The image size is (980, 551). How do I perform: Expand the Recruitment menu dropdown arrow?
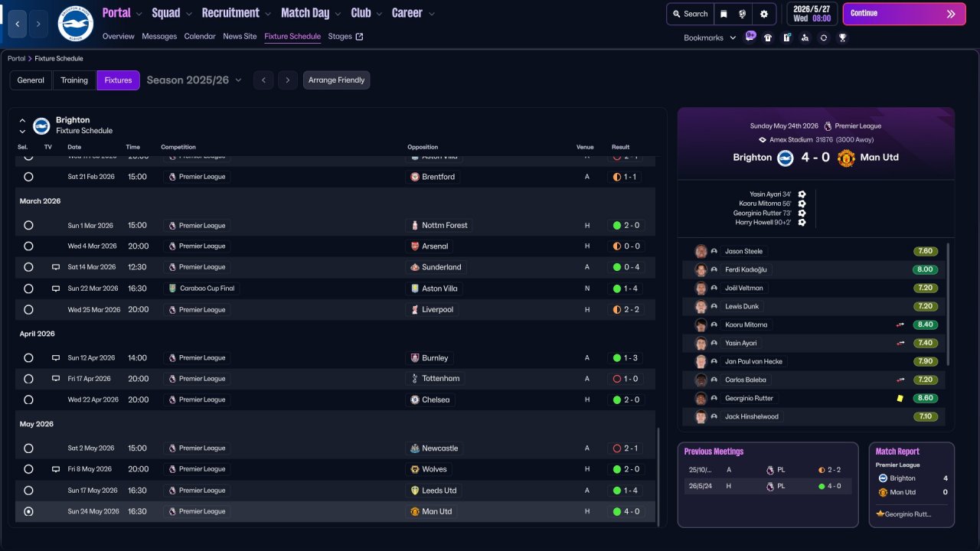[x=268, y=14]
